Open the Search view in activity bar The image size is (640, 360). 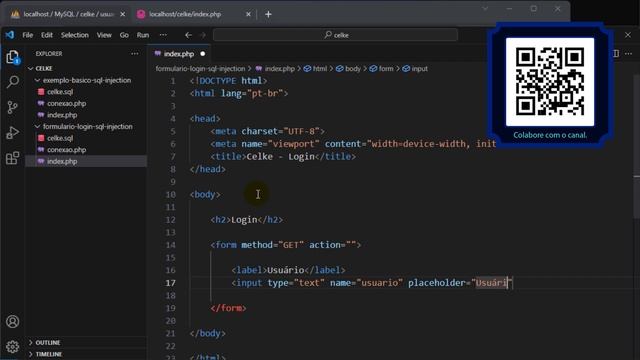13,82
